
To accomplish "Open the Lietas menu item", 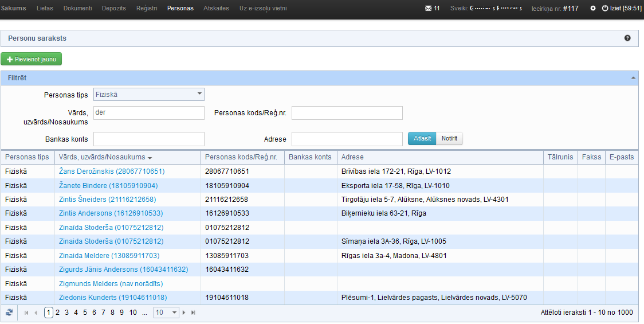I will (45, 8).
